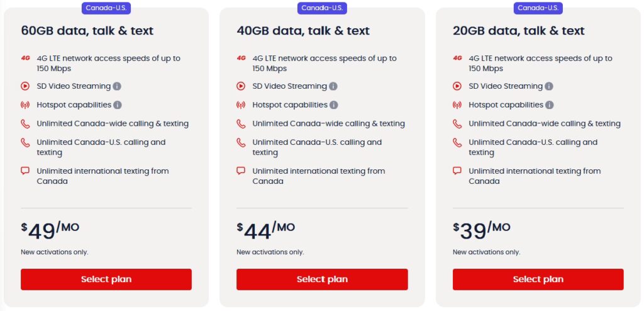Click the video play icon in the 40GB plan
This screenshot has width=644, height=311.
tap(241, 86)
